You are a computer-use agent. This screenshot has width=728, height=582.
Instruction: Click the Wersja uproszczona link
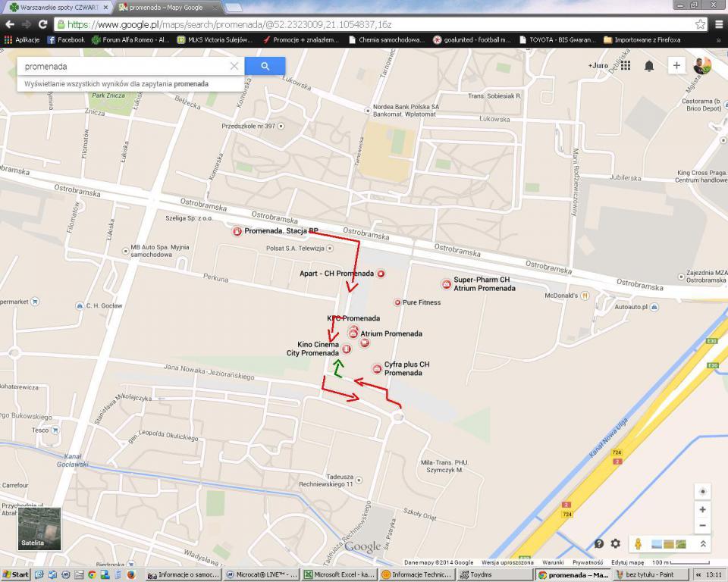pos(507,562)
